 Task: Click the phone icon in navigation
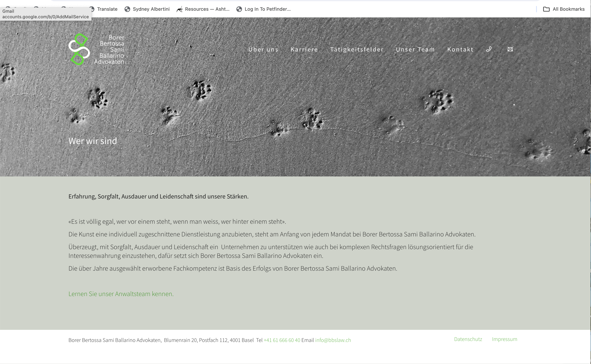[489, 49]
